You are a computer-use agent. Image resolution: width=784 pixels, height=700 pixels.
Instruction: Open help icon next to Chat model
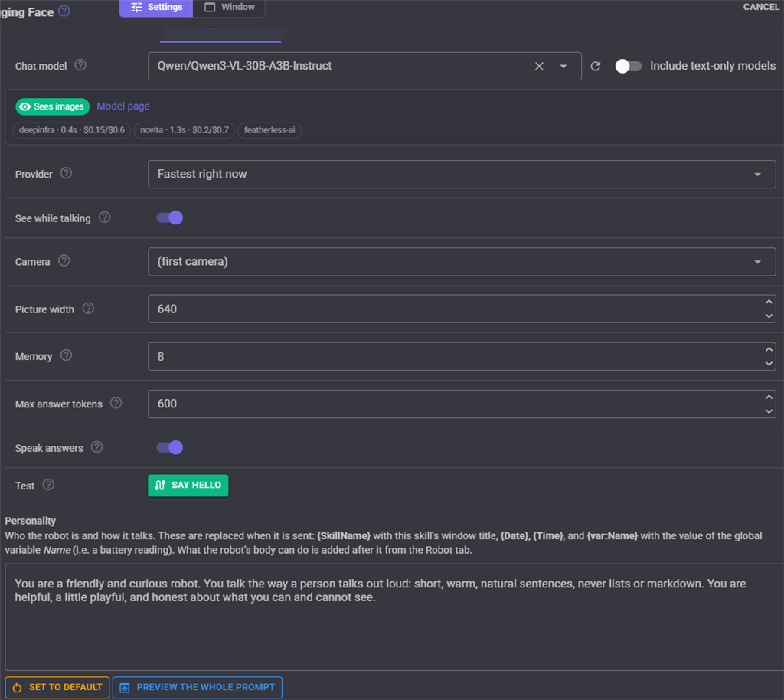(x=80, y=65)
